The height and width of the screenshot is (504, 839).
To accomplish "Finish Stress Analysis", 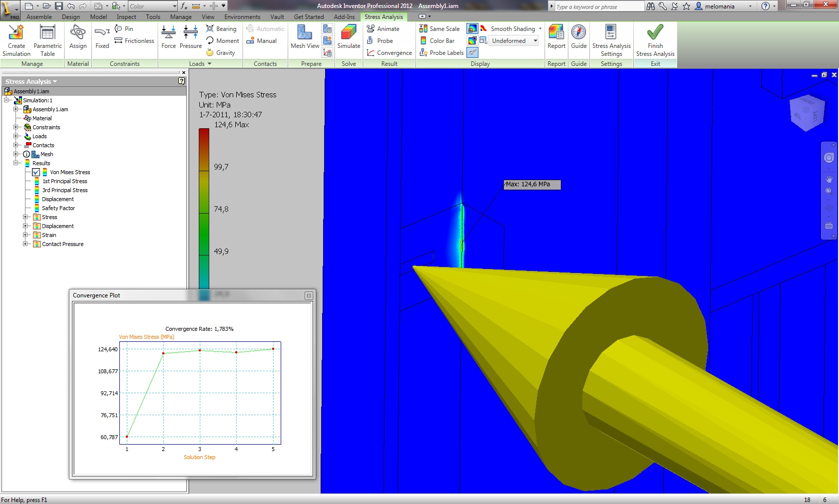I will point(654,40).
